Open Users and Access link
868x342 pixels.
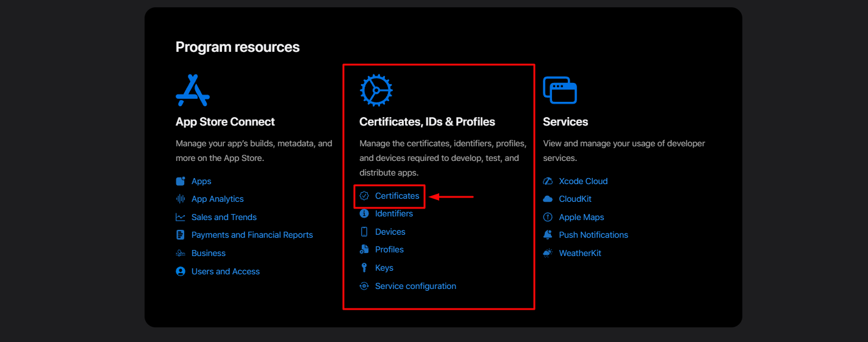(x=226, y=271)
